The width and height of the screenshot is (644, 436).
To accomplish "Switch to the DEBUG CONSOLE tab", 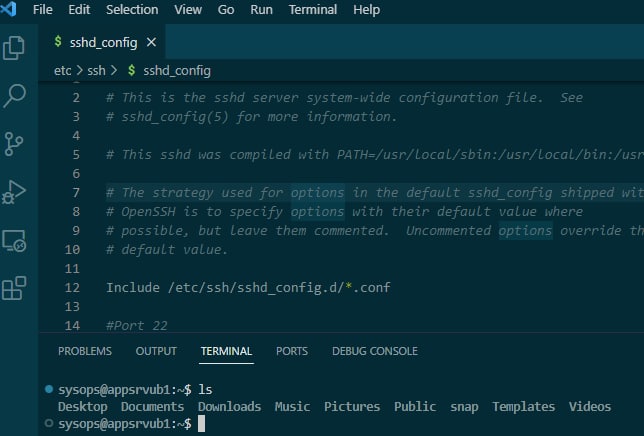I will click(x=374, y=351).
